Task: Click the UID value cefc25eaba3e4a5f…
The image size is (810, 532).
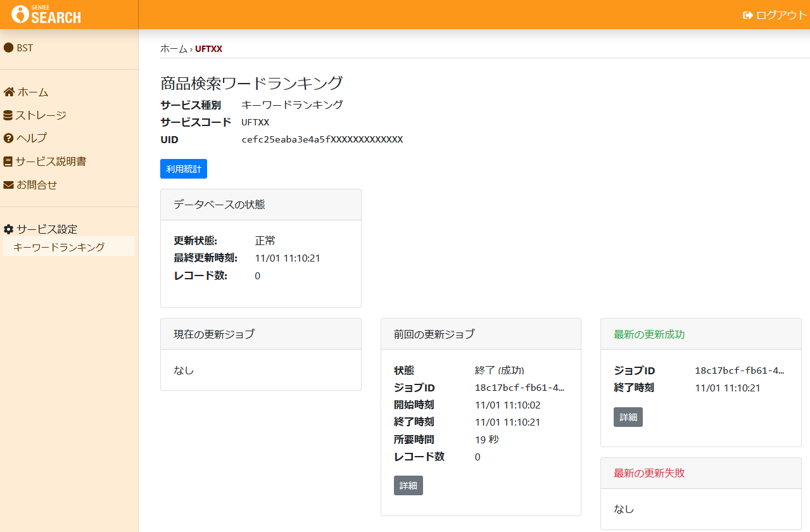Action: [322, 139]
